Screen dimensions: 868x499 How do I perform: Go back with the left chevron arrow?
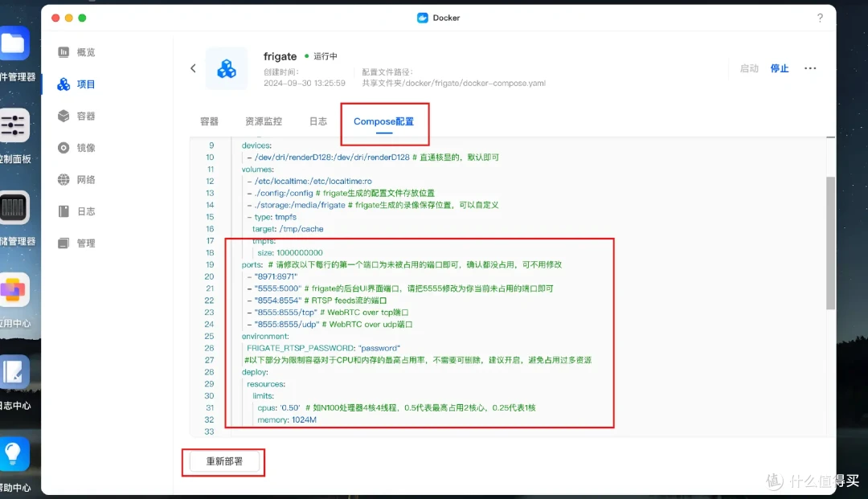click(x=193, y=68)
